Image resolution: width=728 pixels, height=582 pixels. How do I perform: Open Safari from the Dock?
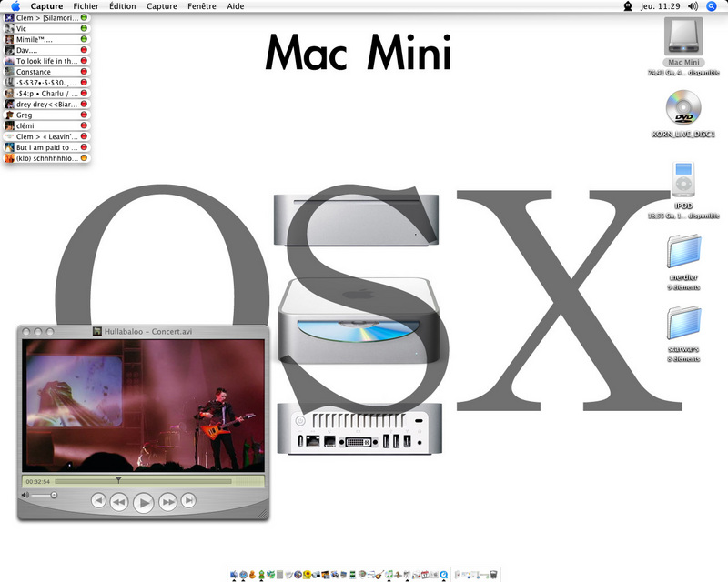(x=243, y=575)
